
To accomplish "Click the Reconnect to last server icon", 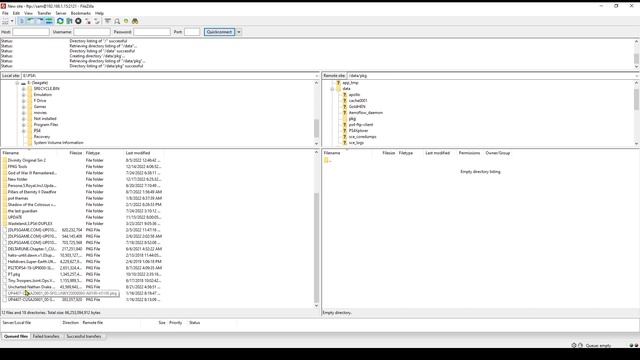I will [x=97, y=21].
